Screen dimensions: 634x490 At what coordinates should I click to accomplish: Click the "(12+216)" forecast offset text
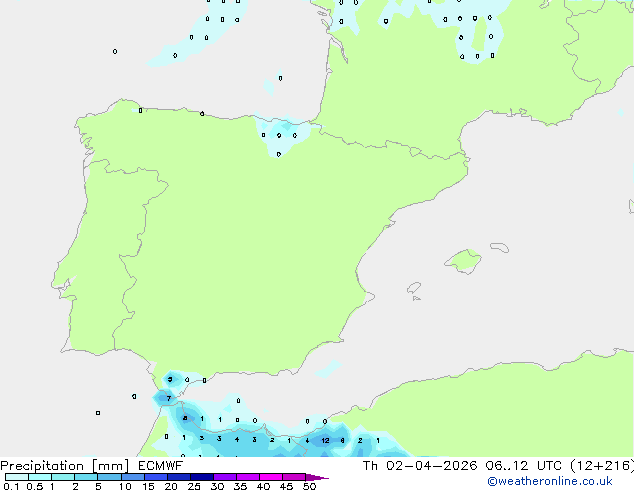point(602,466)
